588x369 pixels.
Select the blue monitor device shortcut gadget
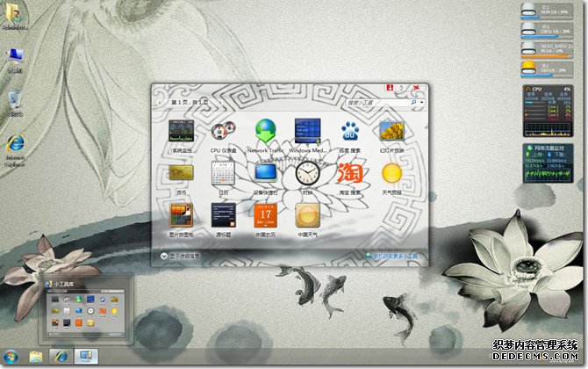pos(266,173)
